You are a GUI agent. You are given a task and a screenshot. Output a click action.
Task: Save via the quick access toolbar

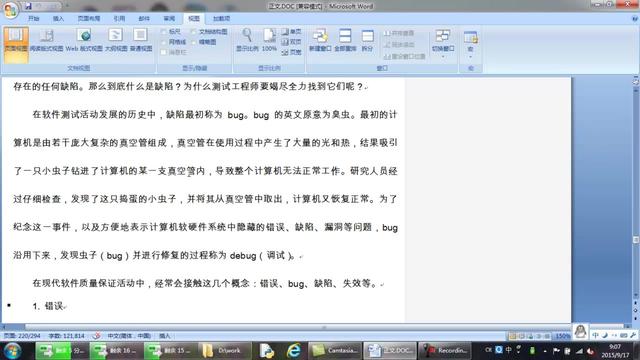[28, 6]
